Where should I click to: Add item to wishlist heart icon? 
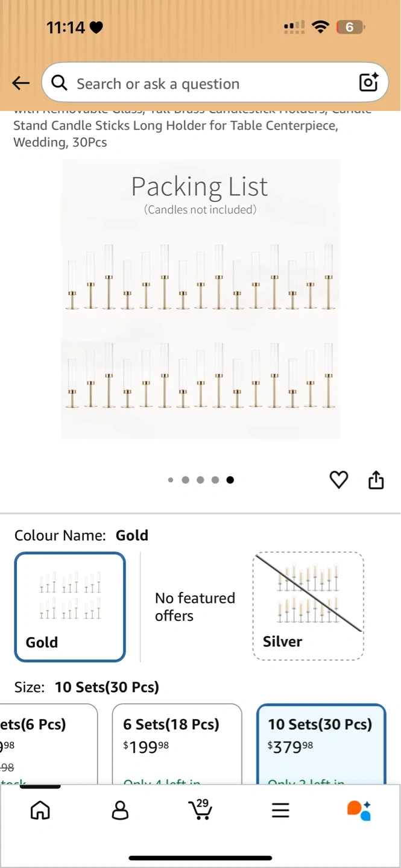coord(339,480)
